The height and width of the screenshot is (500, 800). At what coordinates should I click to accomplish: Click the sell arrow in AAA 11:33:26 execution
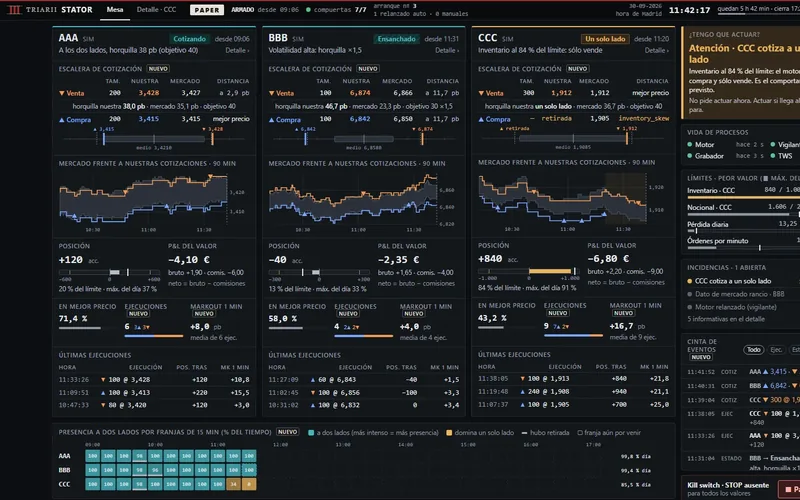pos(103,380)
